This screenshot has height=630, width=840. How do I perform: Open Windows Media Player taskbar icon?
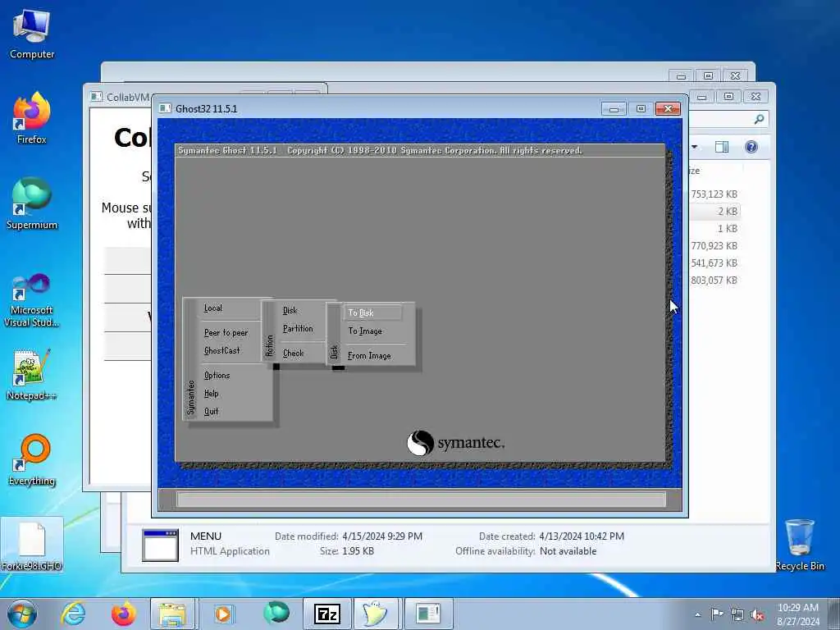click(x=223, y=614)
